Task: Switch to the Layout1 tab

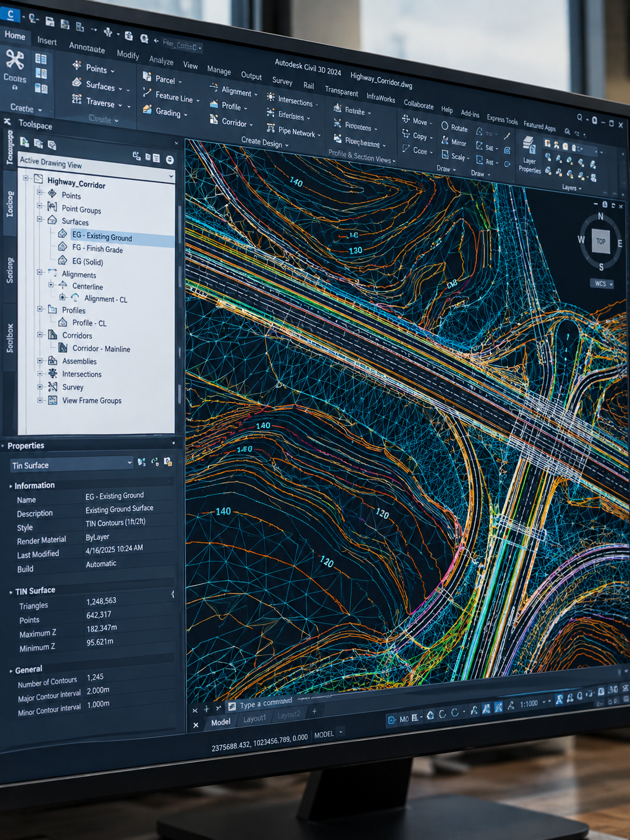Action: (x=254, y=718)
